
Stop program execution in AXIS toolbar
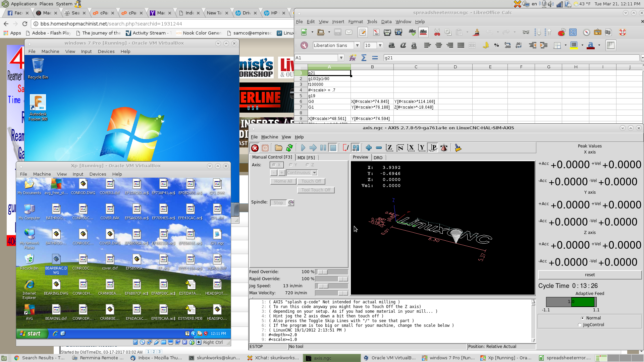coord(333,148)
